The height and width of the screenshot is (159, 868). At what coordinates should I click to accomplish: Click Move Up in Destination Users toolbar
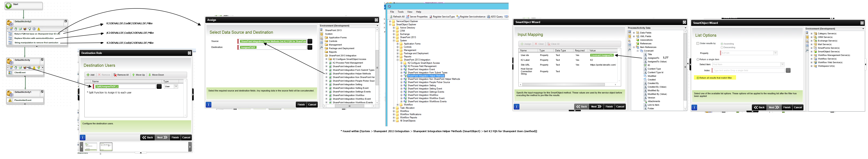click(139, 75)
